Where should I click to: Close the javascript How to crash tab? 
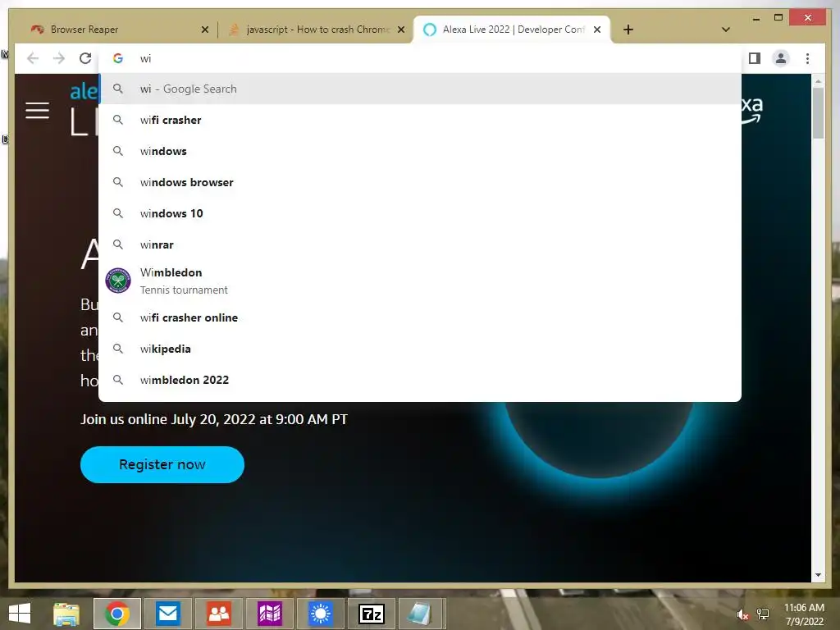coord(400,30)
